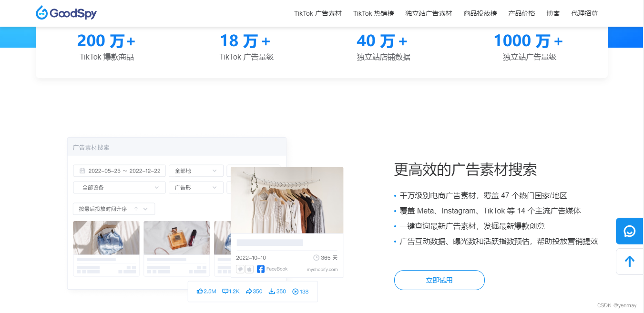Open the 博客 blog link
The image size is (644, 313).
tap(553, 13)
